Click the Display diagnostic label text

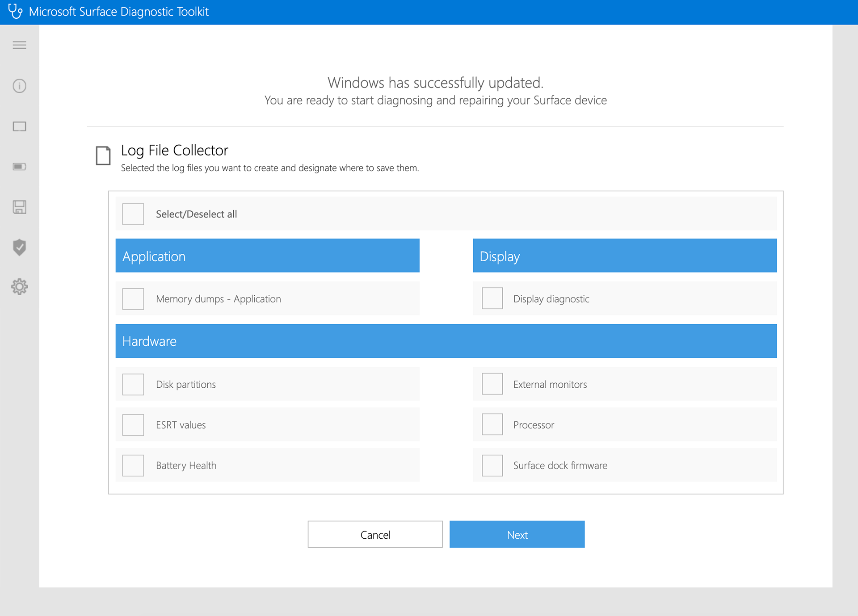(551, 299)
